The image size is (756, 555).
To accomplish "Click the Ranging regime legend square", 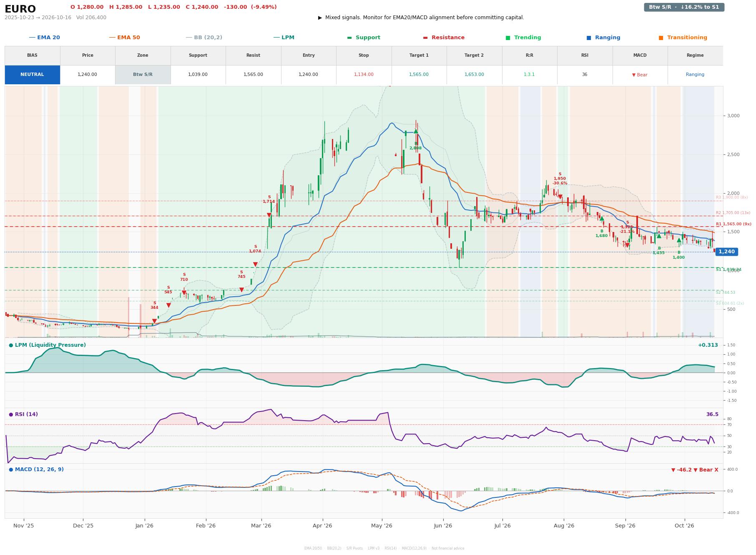I will click(x=589, y=38).
